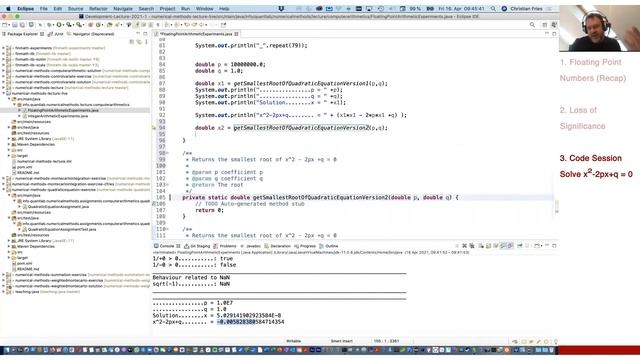Select pom.xml under numerical-methods-lecture-live
This screenshot has height=360, width=640.
click(x=24, y=167)
